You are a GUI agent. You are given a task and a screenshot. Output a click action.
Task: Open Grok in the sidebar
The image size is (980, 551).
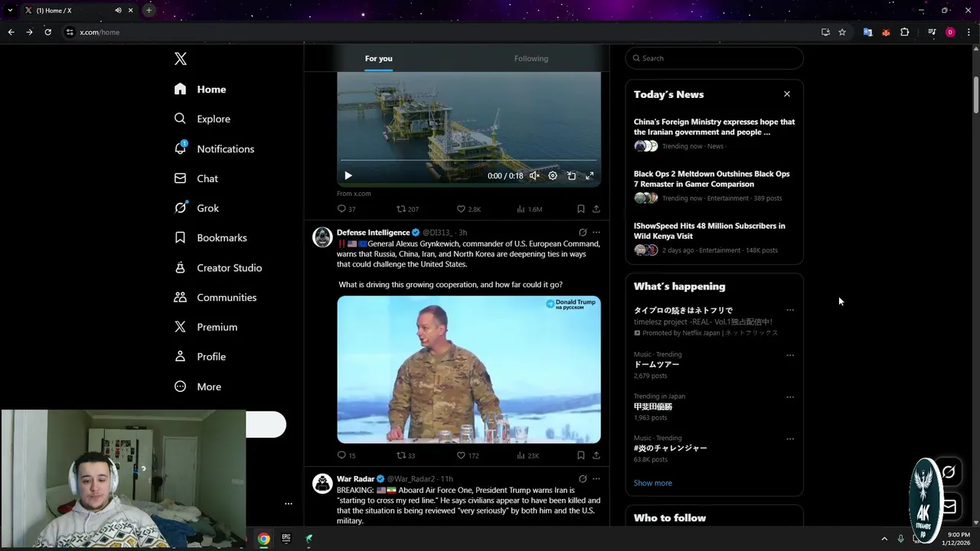[196, 208]
